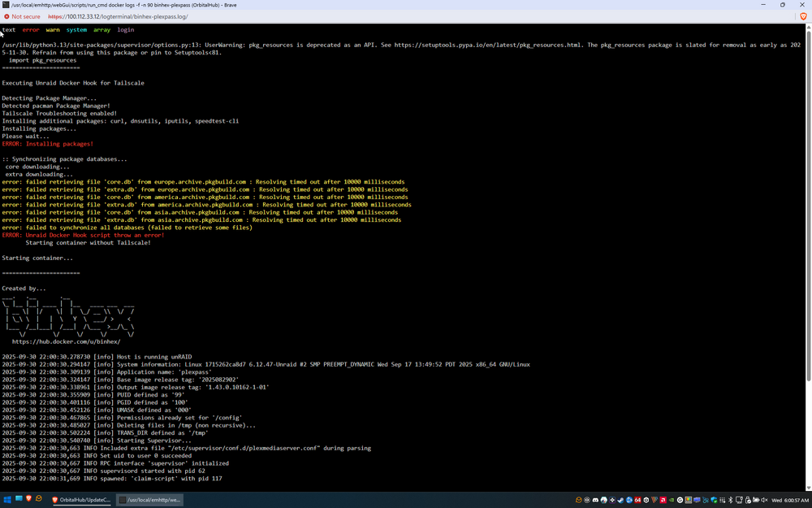
Task: Click "Base image release tag: '2025082902'" line
Action: tap(120, 380)
